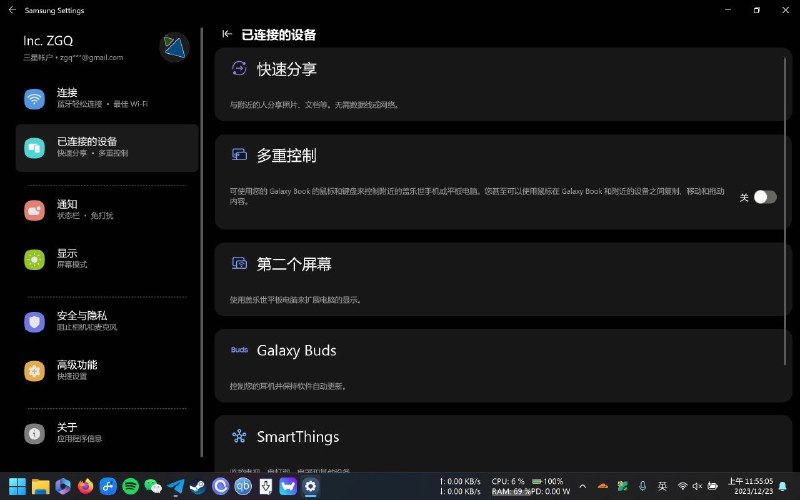Screen dimensions: 800x500
Task: Switch the 英 input method indicator
Action: [662, 486]
